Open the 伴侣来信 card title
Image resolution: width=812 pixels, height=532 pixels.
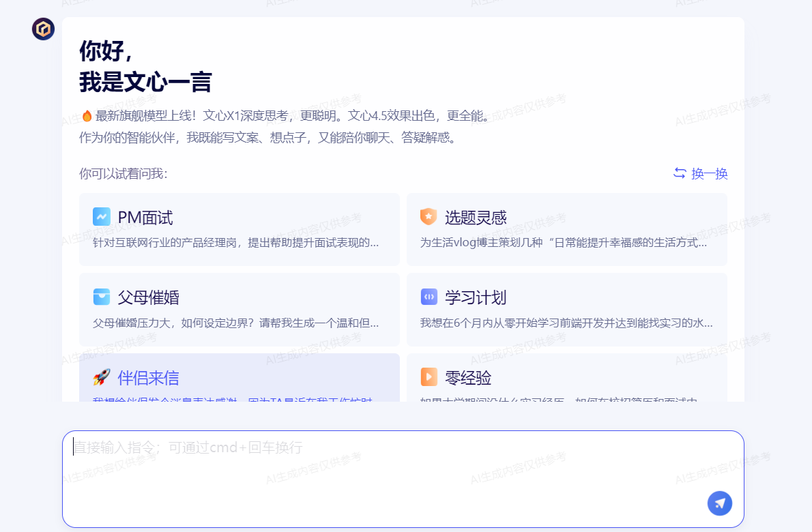pyautogui.click(x=148, y=378)
